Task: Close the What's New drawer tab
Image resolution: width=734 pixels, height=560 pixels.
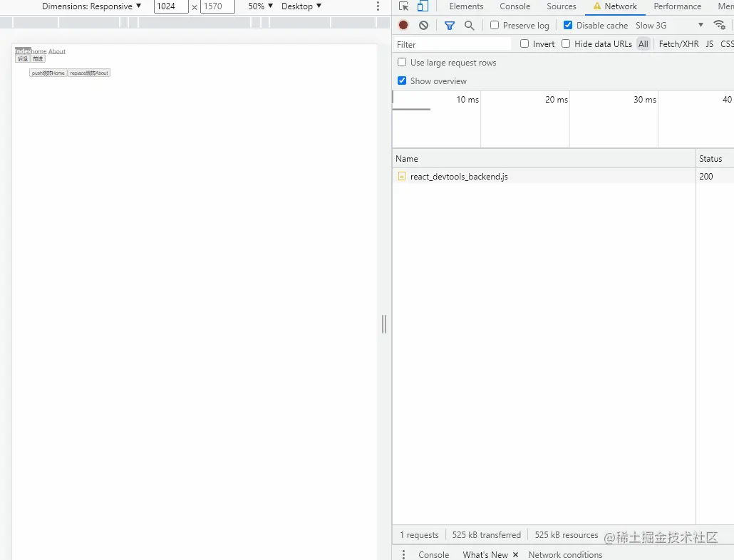Action: point(515,554)
